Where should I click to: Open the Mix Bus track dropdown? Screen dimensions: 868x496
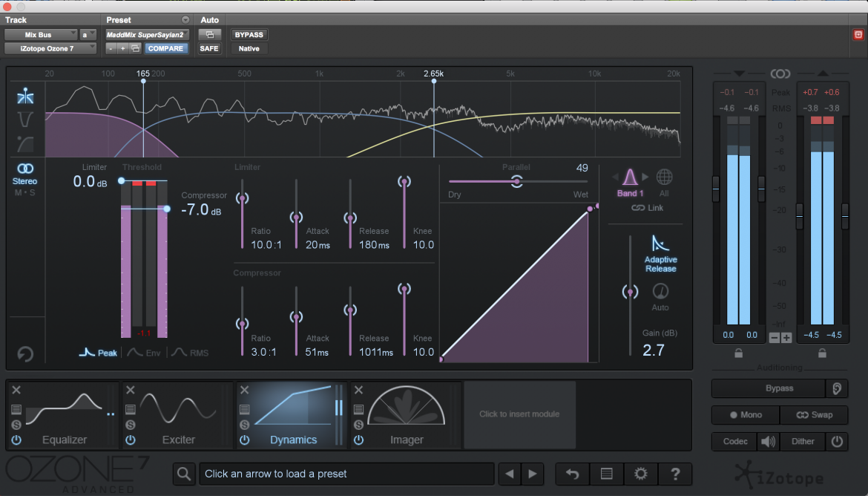41,34
